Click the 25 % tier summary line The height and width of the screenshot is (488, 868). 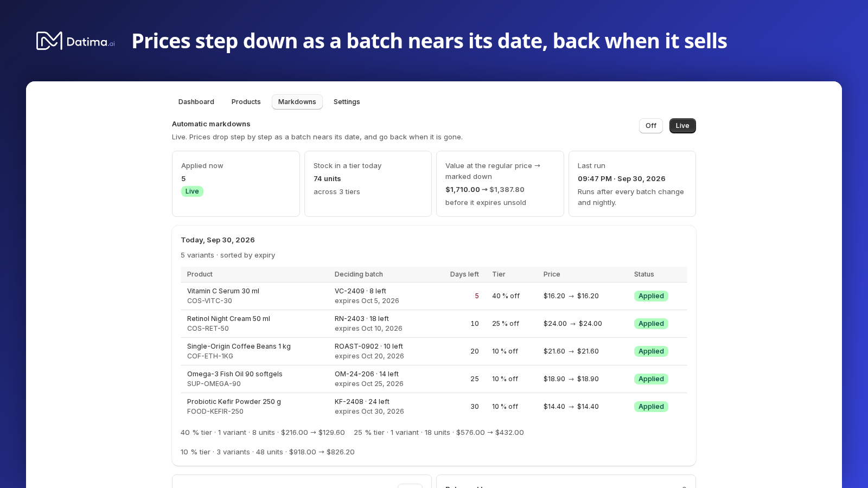click(x=439, y=433)
